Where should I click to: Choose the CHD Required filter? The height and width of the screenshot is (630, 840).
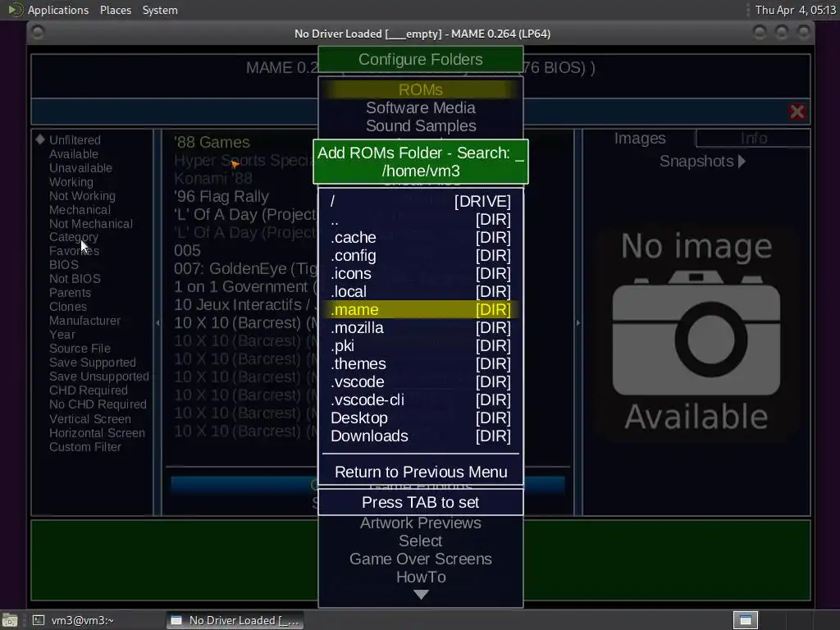[x=89, y=390]
